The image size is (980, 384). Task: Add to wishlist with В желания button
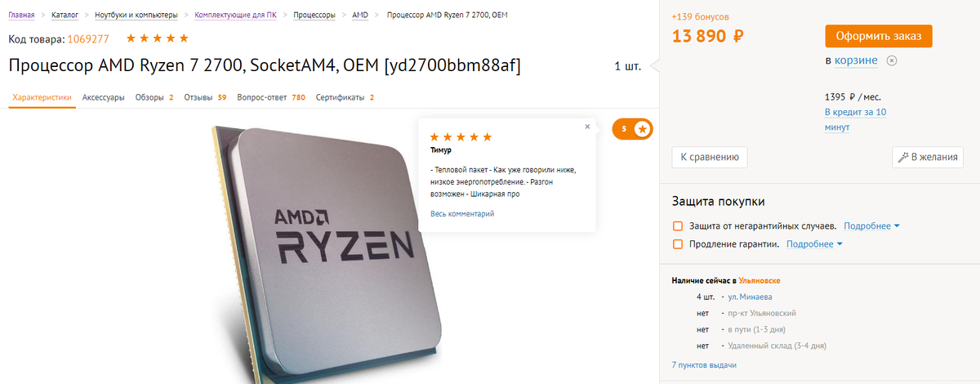pyautogui.click(x=927, y=157)
